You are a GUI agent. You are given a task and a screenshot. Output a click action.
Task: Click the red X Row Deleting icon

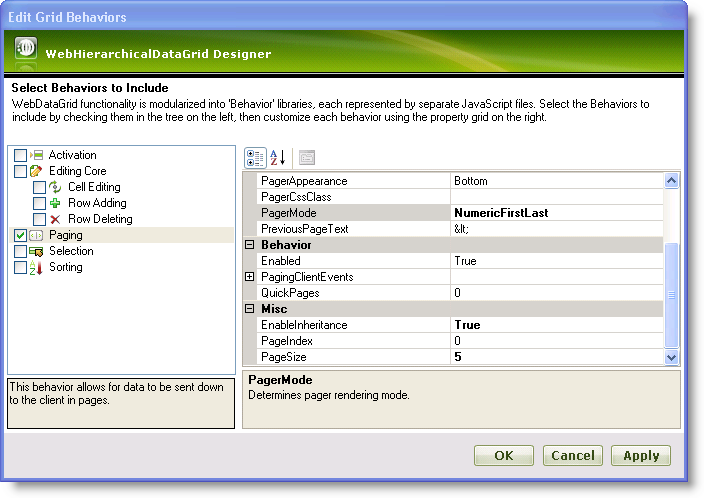pos(55,219)
